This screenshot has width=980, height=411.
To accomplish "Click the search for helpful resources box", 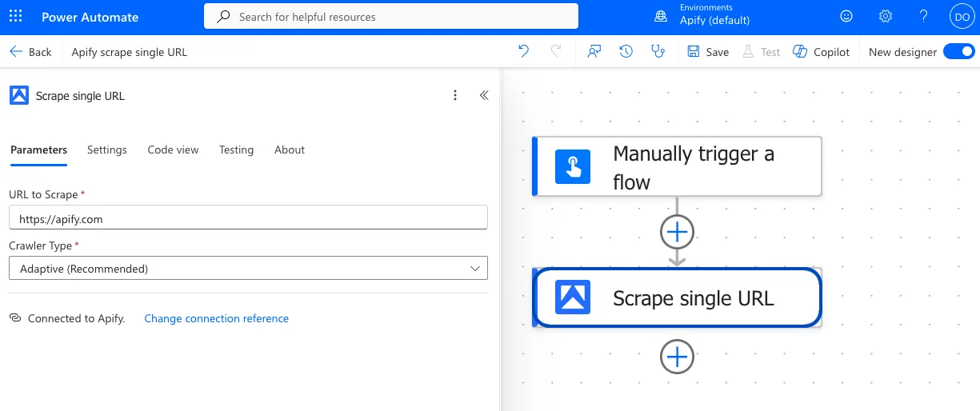I will point(391,16).
